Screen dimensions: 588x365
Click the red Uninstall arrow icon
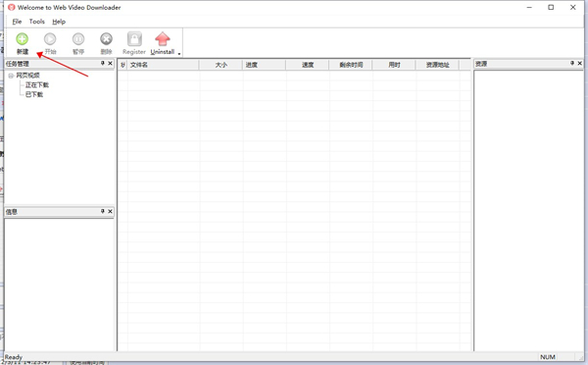(x=163, y=39)
